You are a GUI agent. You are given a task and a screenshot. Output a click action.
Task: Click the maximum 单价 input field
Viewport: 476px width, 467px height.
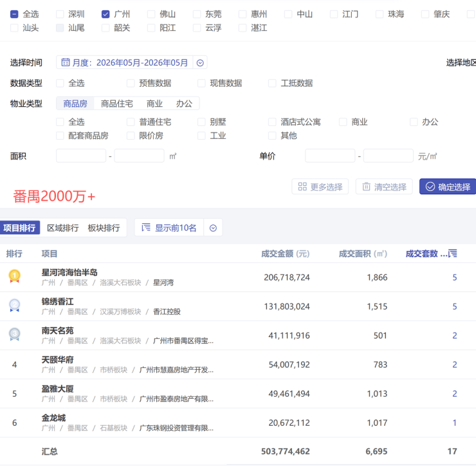tap(389, 156)
